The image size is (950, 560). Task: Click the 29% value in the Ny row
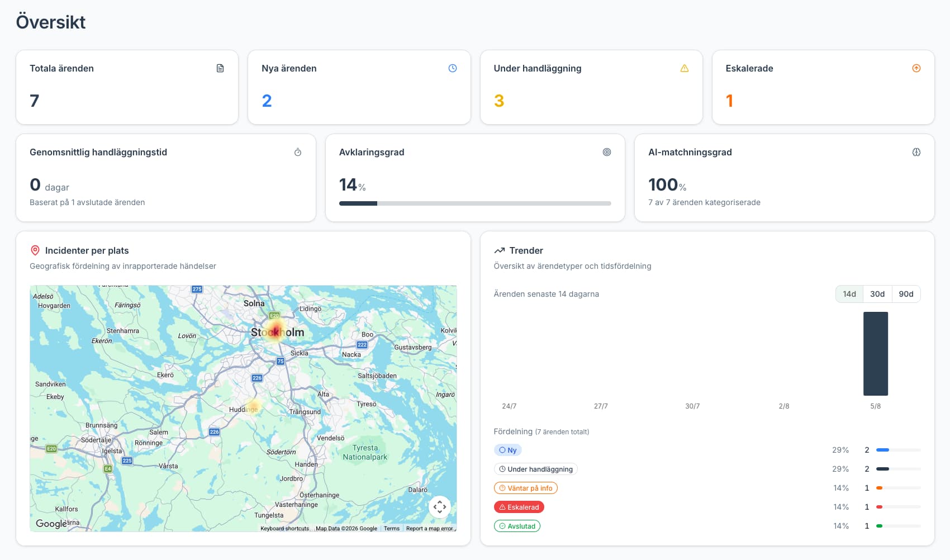pyautogui.click(x=840, y=450)
